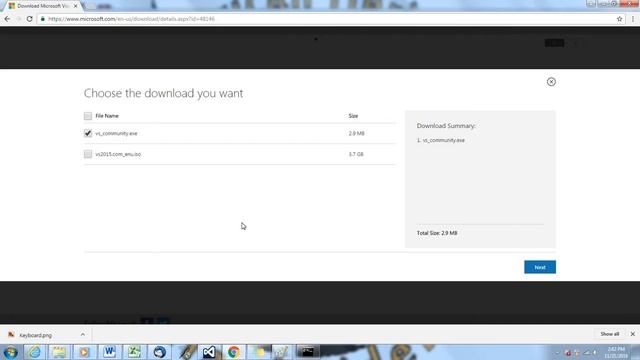Select the Download Microsoft browser tab
640x360 pixels.
(x=42, y=6)
